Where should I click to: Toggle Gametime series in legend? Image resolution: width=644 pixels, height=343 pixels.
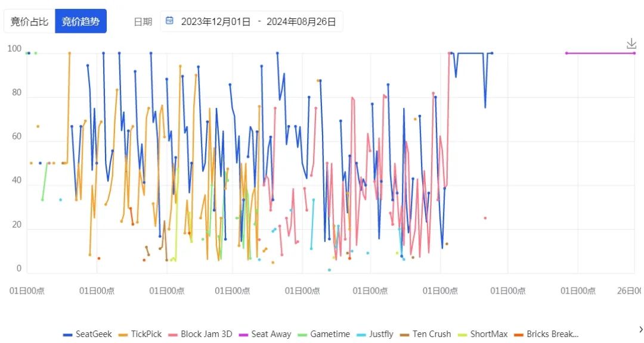pos(324,335)
